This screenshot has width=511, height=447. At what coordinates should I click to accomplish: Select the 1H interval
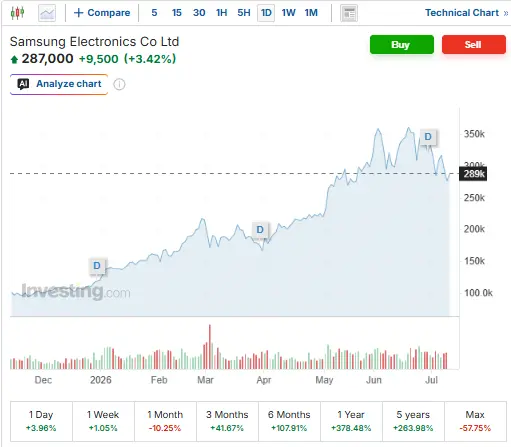click(221, 13)
